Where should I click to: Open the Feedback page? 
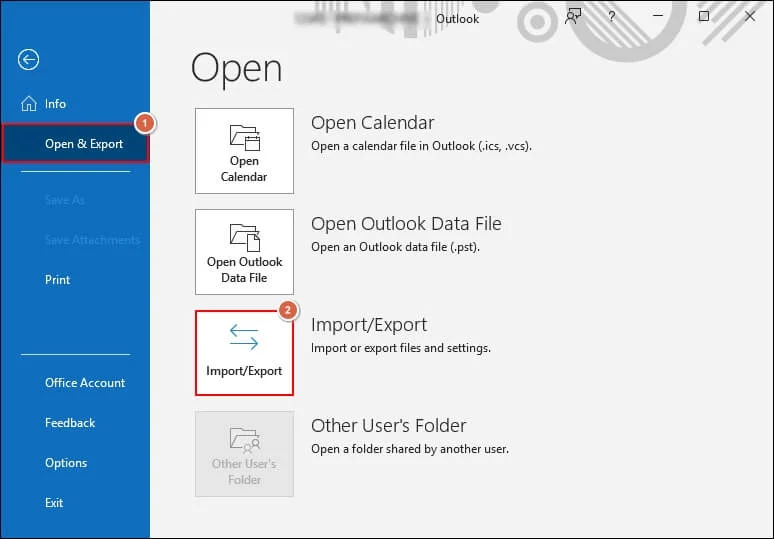click(70, 423)
